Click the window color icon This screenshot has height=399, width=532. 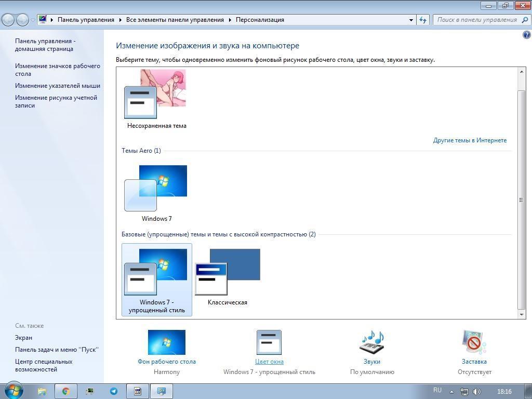point(269,342)
